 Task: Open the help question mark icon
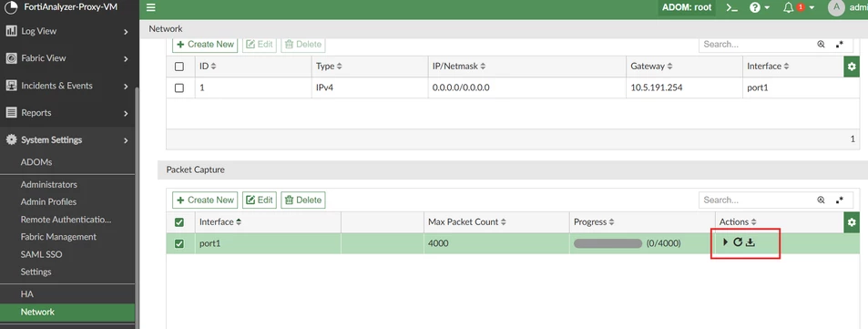click(754, 8)
